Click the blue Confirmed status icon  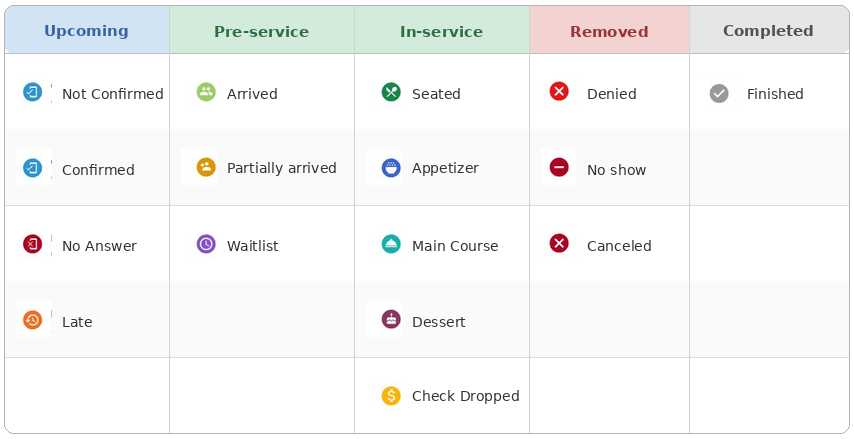[33, 168]
